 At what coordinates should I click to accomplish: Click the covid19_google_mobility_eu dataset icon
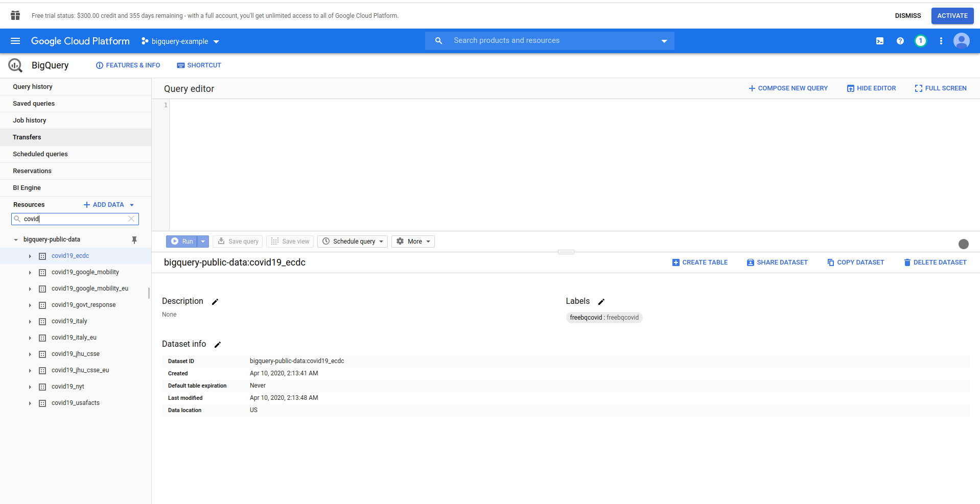pos(42,289)
